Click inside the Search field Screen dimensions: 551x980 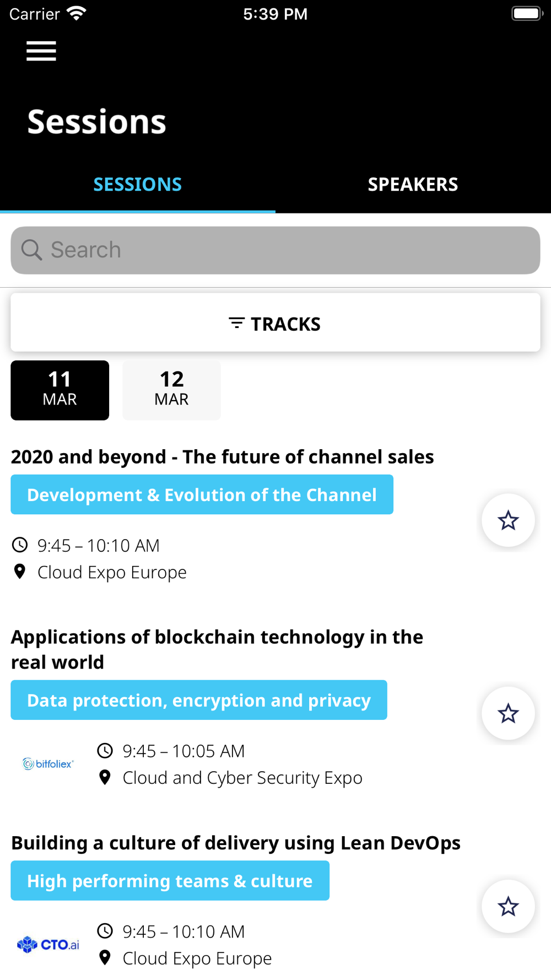point(275,250)
